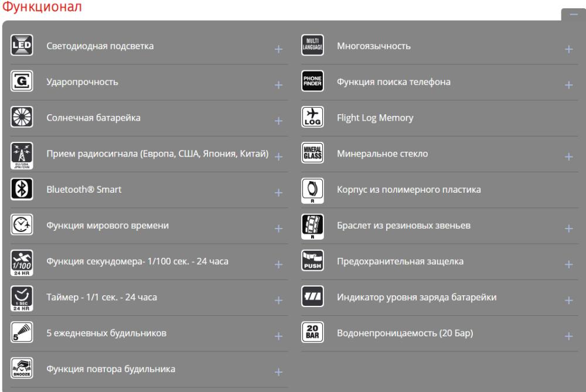
Task: Click the solar battery icon
Action: pyautogui.click(x=22, y=117)
